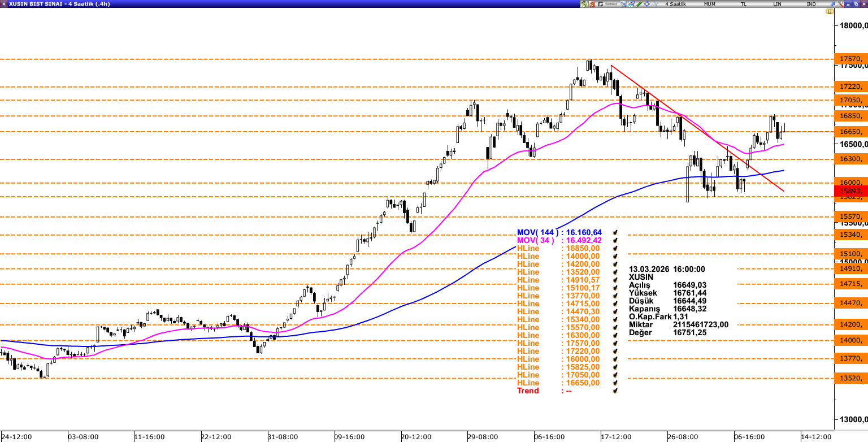Click the first yellow icon in title toolbar
868x442 pixels.
coord(584,4)
